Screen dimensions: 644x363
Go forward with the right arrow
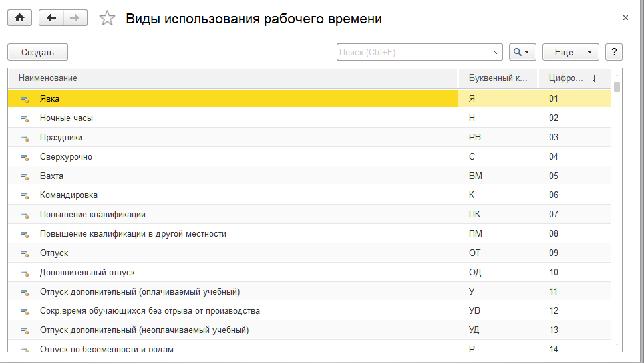point(75,19)
